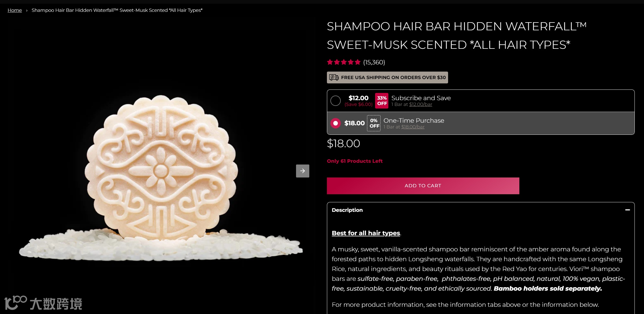Open the $18.00/bar one-time link

pyautogui.click(x=413, y=127)
